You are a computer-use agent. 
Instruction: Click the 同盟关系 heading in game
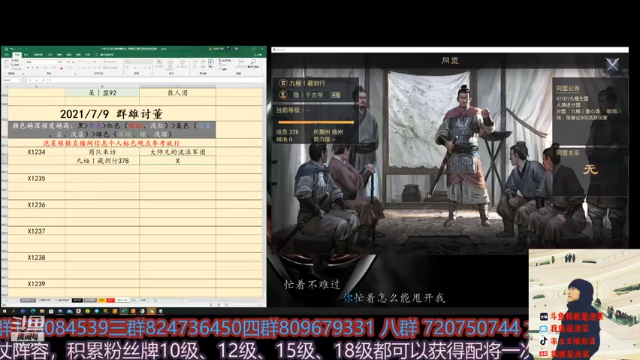tap(568, 153)
